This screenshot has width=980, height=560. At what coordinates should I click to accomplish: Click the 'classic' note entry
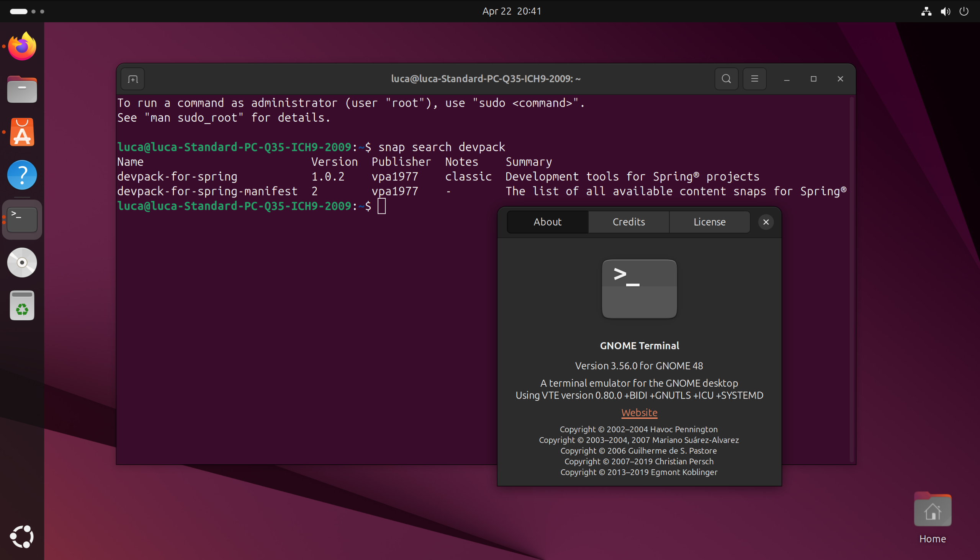tap(468, 176)
